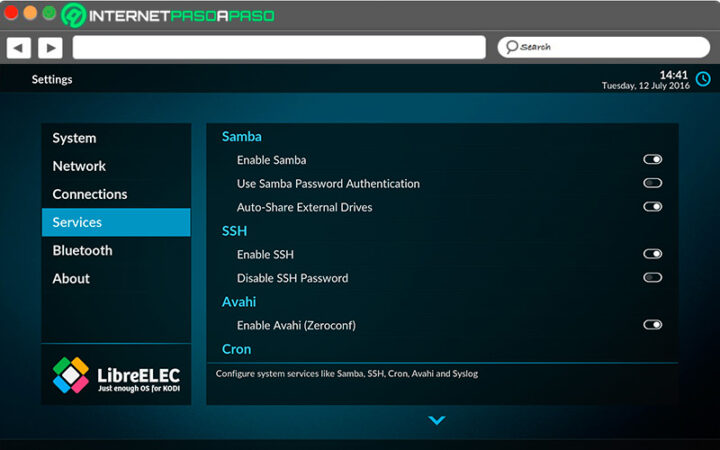Click the down chevron to show more settings
This screenshot has height=450, width=720.
click(x=436, y=420)
